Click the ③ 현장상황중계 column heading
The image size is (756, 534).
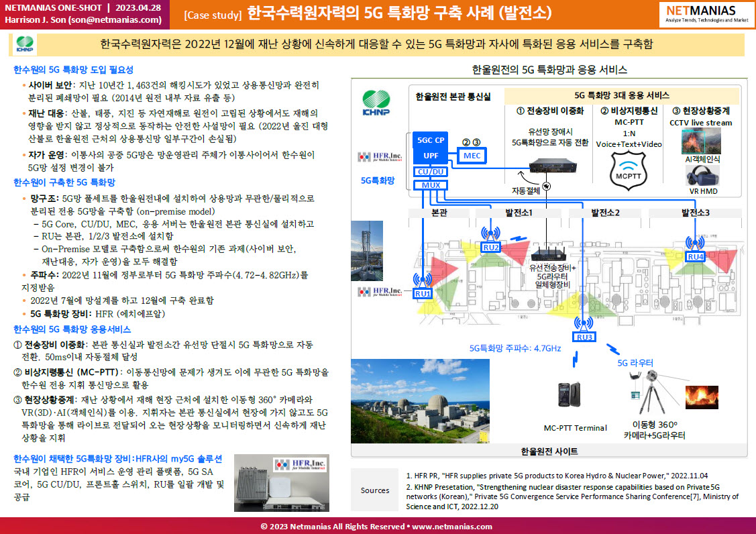click(701, 111)
